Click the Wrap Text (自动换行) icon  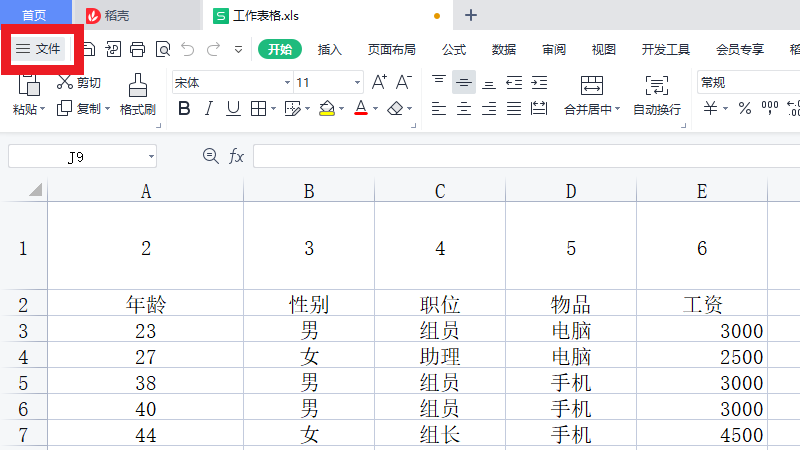(656, 86)
